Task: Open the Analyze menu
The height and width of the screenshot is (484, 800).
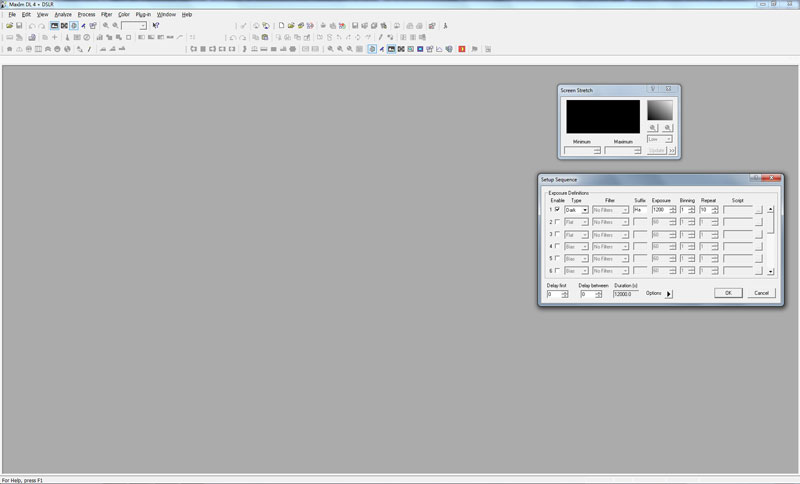Action: point(63,14)
